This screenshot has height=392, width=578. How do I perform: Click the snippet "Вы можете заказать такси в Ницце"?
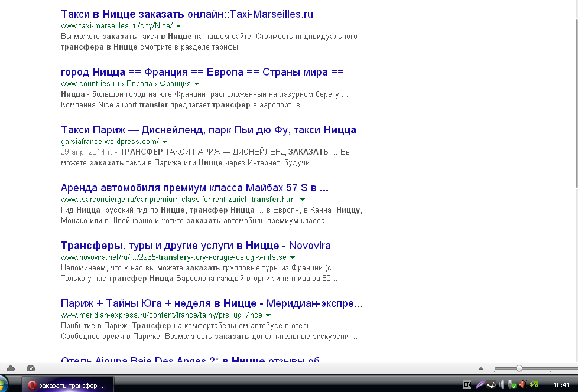click(209, 41)
